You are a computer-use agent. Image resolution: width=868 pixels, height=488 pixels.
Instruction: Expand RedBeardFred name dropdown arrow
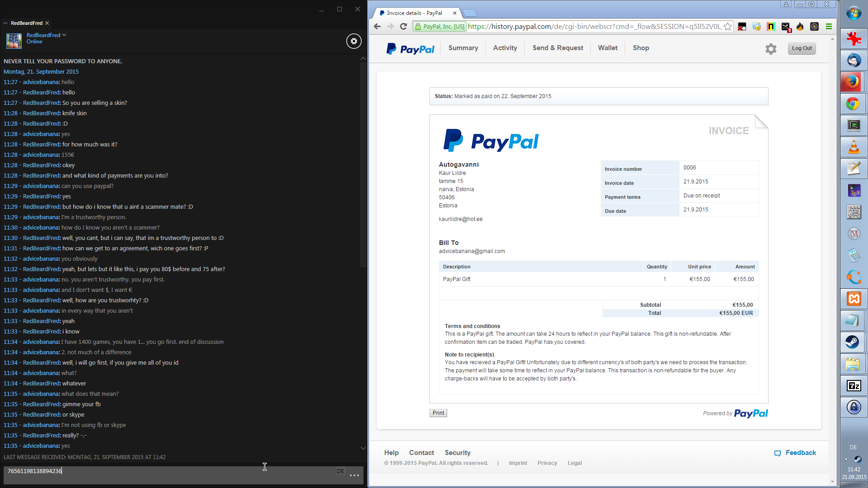[x=64, y=35]
